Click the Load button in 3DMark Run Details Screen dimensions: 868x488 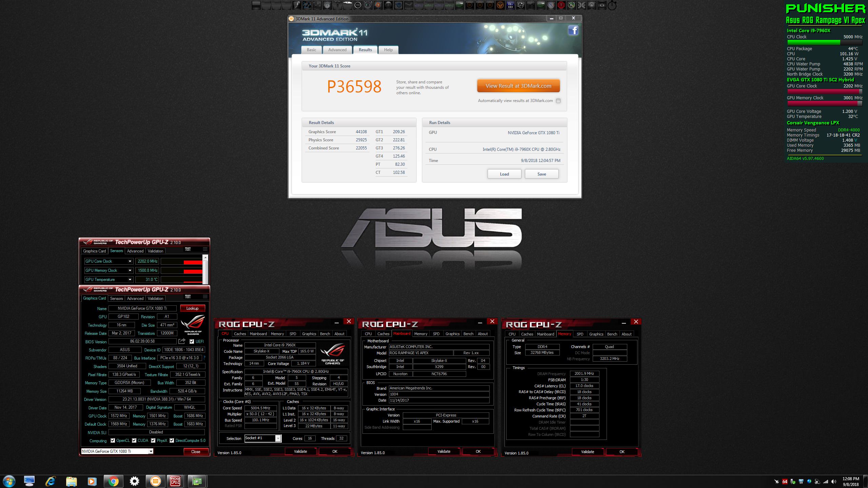tap(504, 174)
